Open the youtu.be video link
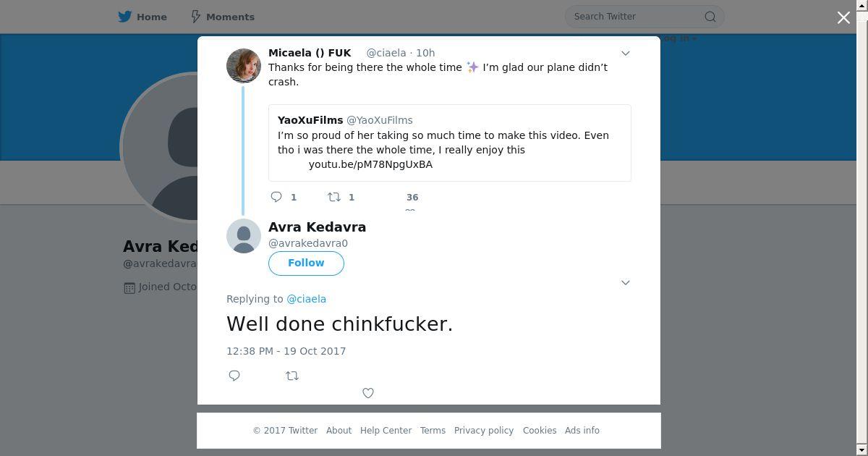 (370, 164)
